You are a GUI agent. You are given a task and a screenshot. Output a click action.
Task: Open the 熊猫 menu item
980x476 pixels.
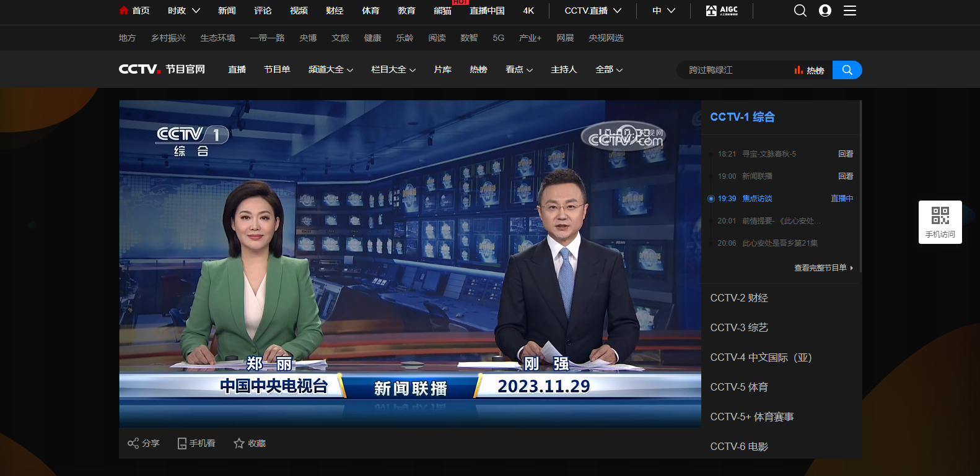pos(442,11)
